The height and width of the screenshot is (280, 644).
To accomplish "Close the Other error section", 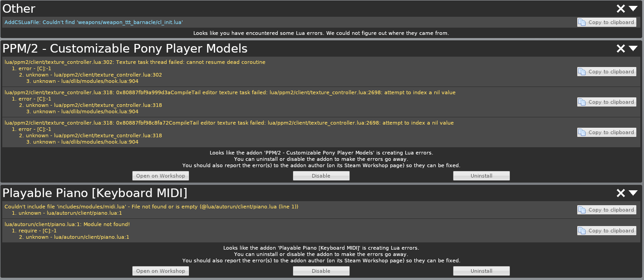I will coord(621,9).
